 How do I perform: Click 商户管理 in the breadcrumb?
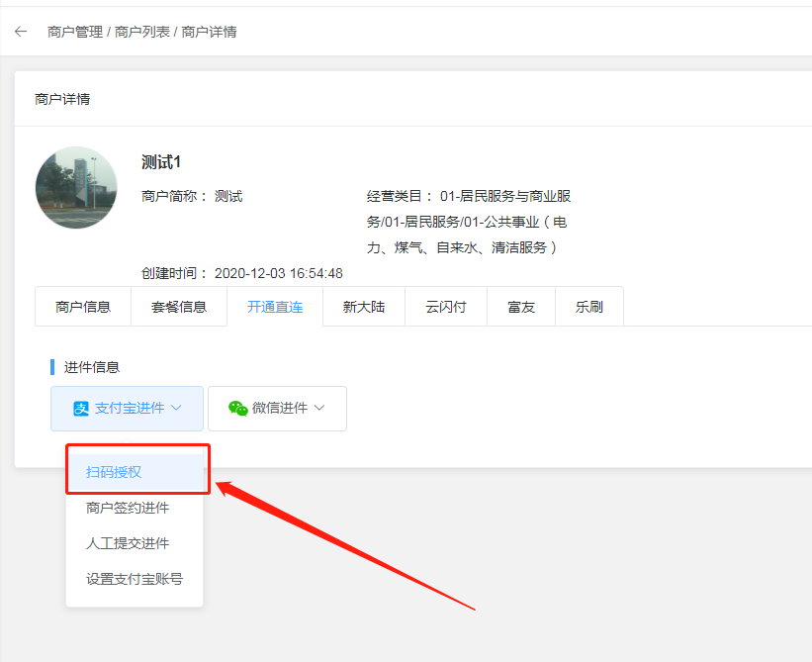click(75, 32)
